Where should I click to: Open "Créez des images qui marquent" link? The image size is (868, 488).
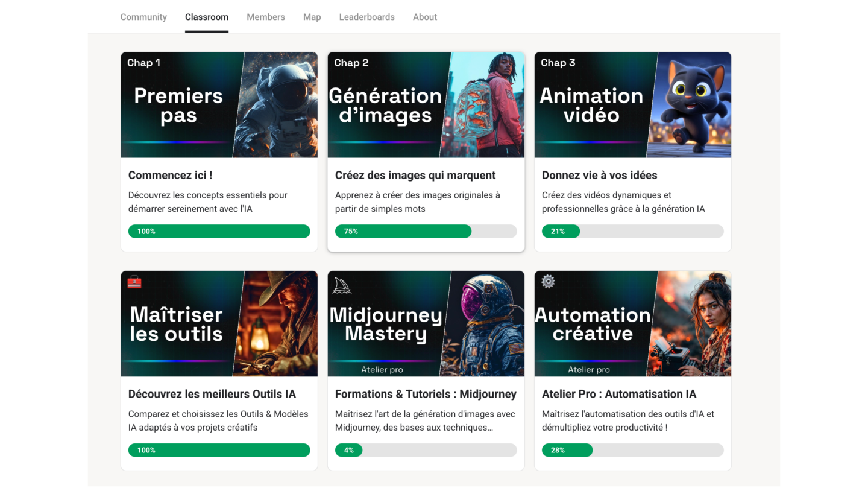coord(415,176)
